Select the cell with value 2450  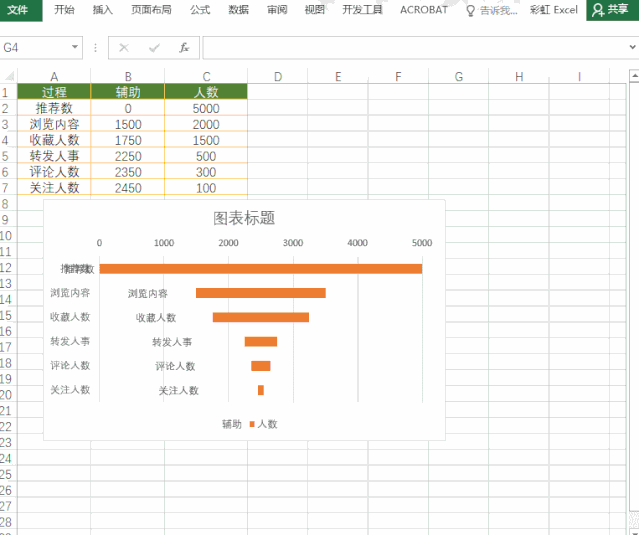click(x=128, y=188)
